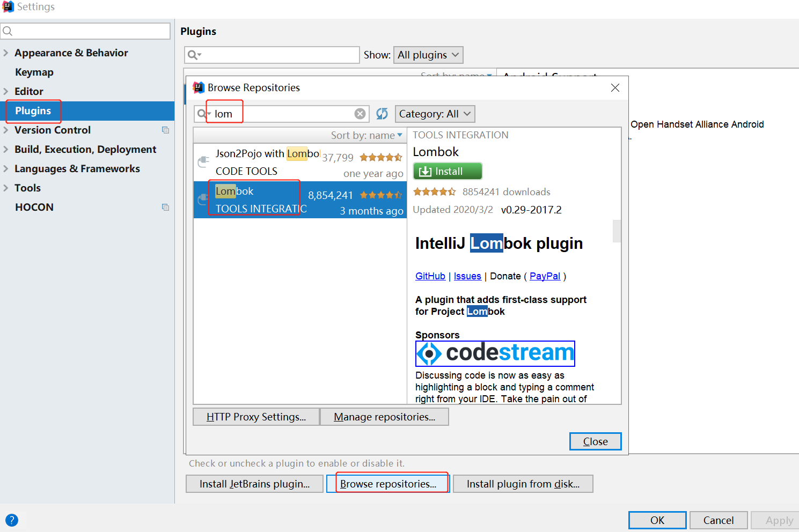Screen dimensions: 799x532
Task: Open the Category: All dropdown
Action: click(x=435, y=114)
